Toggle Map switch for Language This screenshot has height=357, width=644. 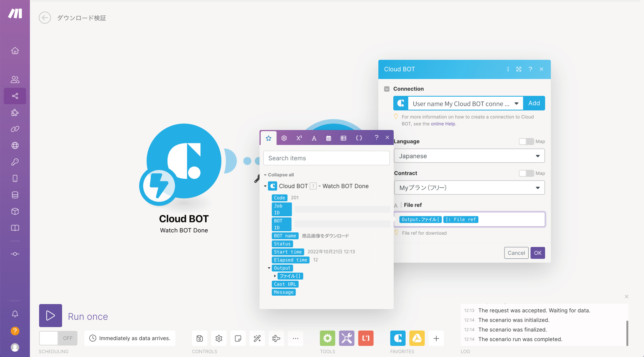pos(526,141)
